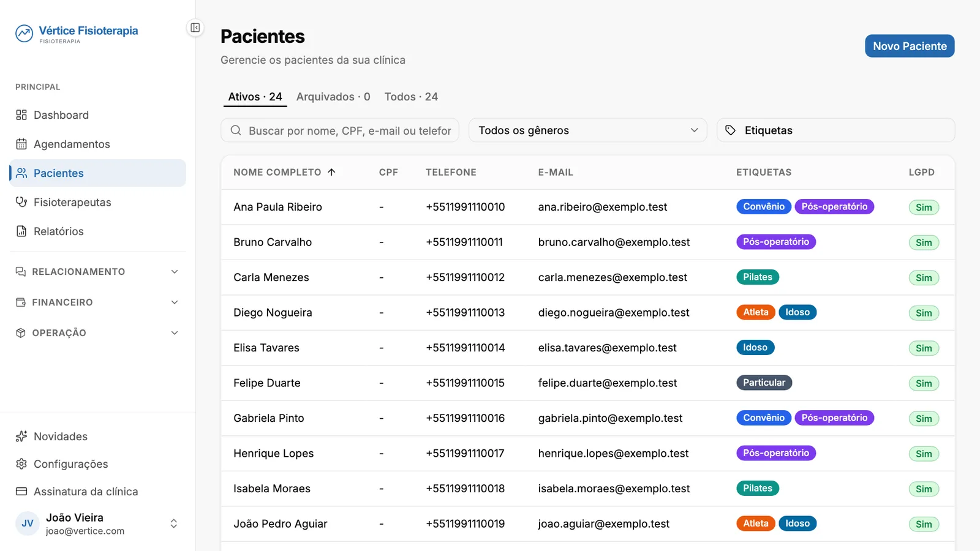Screen dimensions: 980x551
Task: Open the Elisa Tavares patient row
Action: pos(588,348)
